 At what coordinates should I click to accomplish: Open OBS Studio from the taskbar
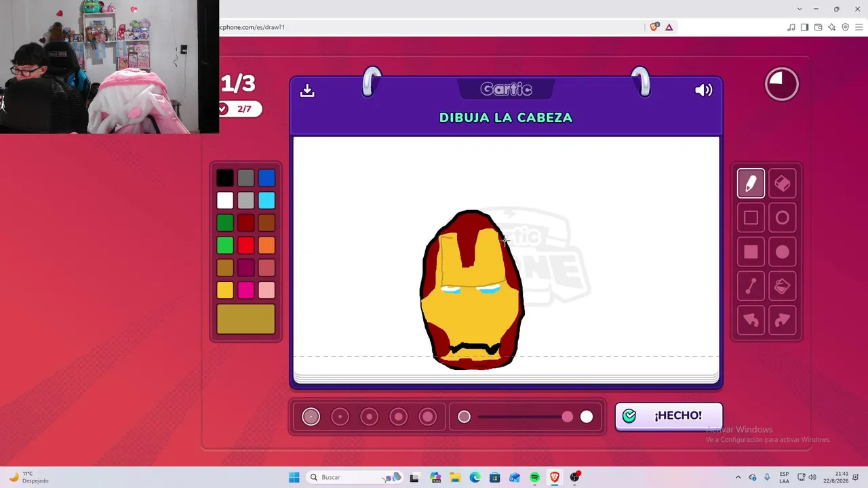(x=575, y=477)
